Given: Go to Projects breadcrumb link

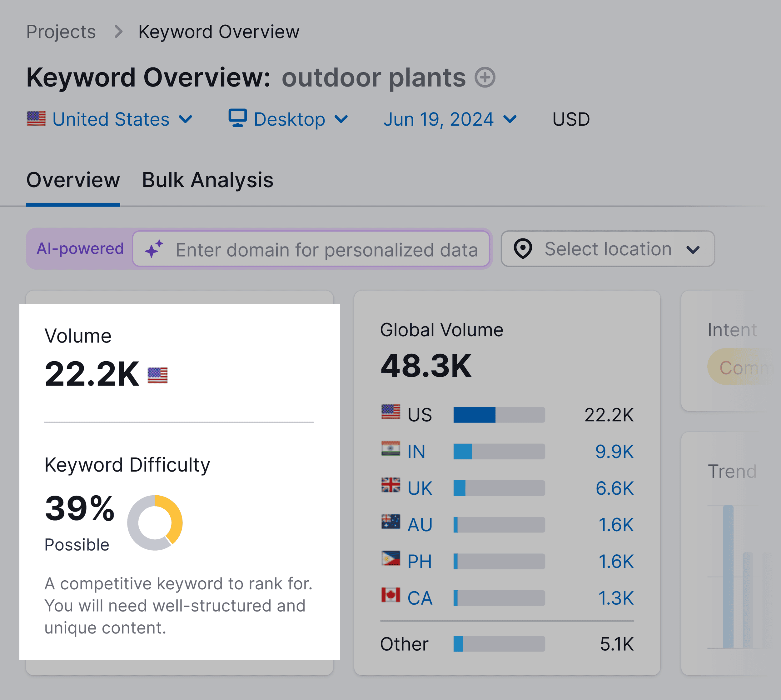Looking at the screenshot, I should [61, 32].
